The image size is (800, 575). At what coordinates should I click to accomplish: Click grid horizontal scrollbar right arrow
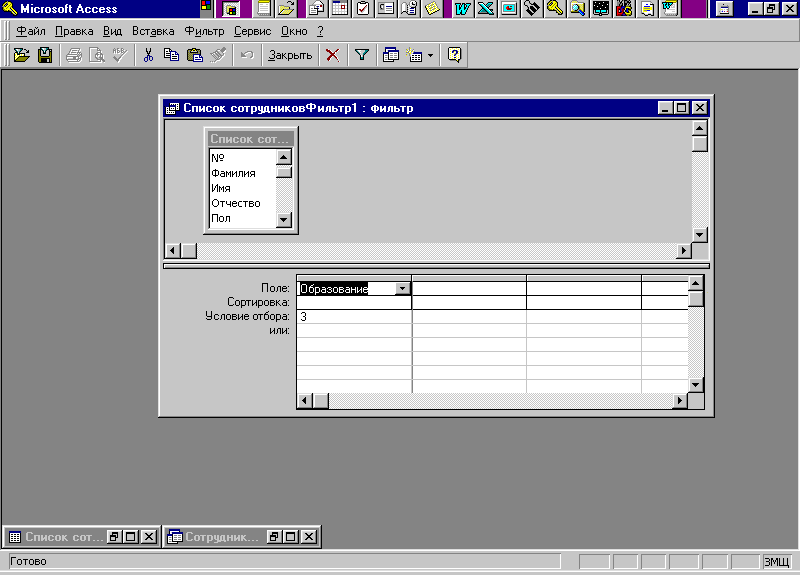pyautogui.click(x=679, y=401)
